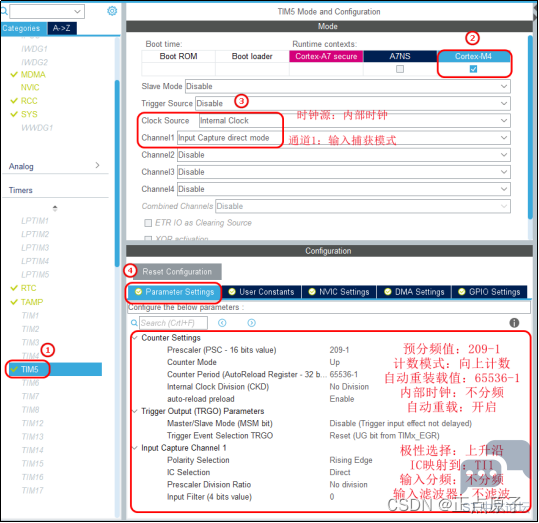Select RCC in the category list
Image resolution: width=539 pixels, height=523 pixels.
click(x=29, y=101)
